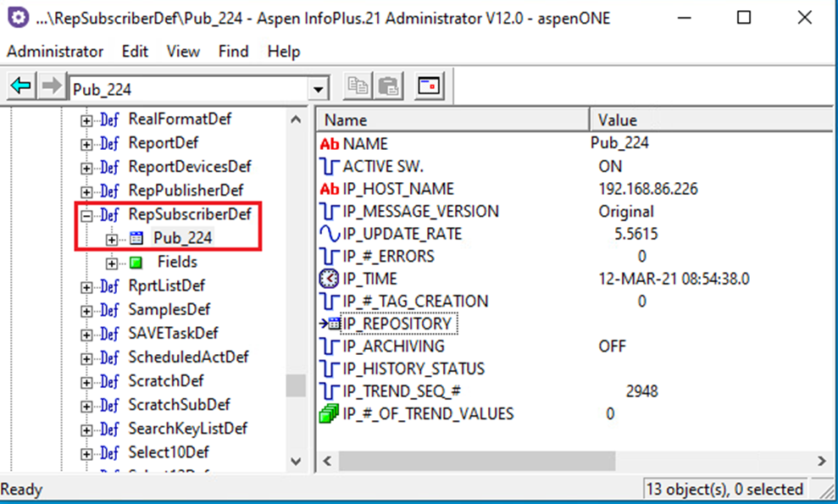Click the Pub_224 address text field
Image resolution: width=838 pixels, height=504 pixels.
point(189,89)
